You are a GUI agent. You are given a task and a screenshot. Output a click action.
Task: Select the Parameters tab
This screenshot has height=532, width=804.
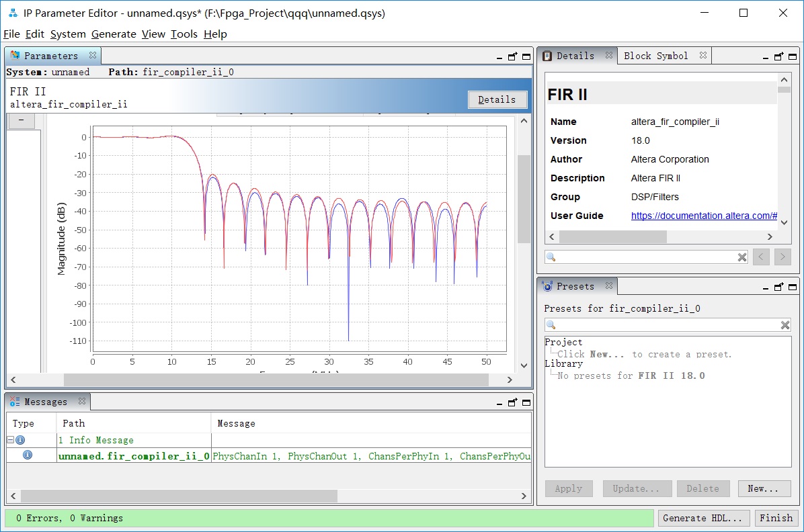pos(51,56)
